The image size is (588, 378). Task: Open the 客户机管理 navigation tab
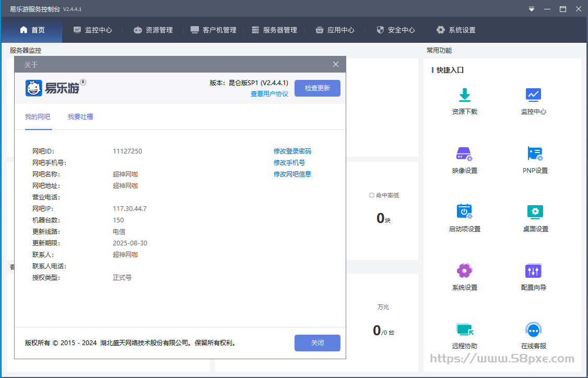point(214,30)
